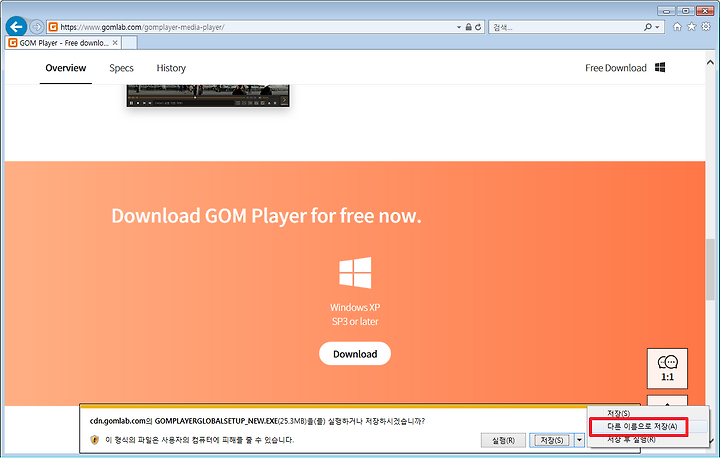Screen dimensions: 720x458
Task: Choose Save and run (저장 후 실행) menu item
Action: (x=631, y=440)
